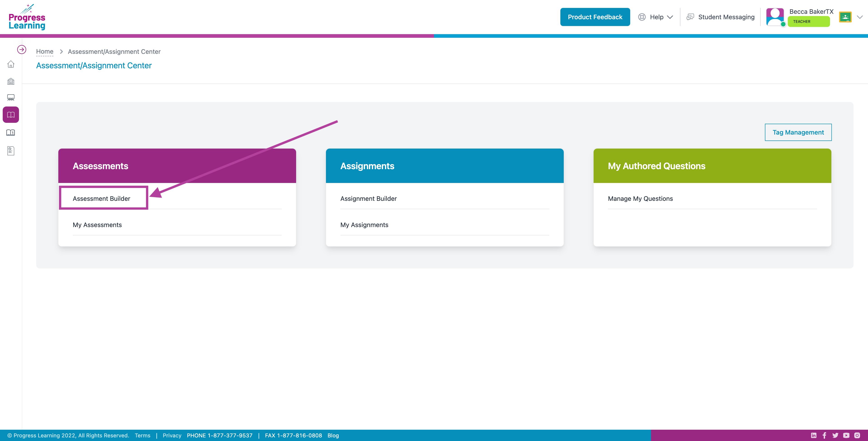Image resolution: width=868 pixels, height=441 pixels.
Task: Open the Instagram icon in the footer
Action: 857,435
